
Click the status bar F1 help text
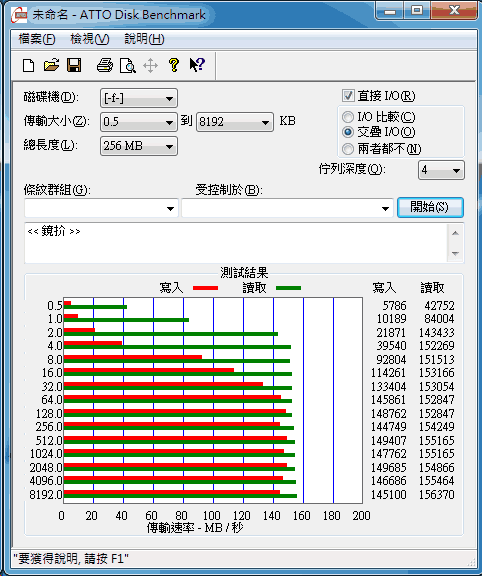[x=71, y=559]
